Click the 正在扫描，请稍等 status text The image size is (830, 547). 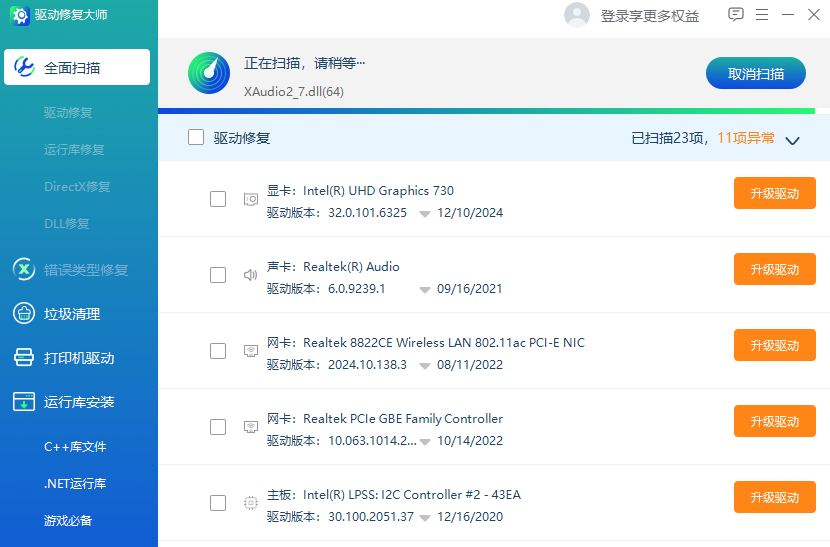(304, 64)
